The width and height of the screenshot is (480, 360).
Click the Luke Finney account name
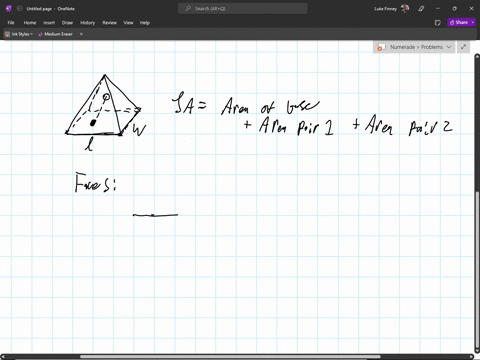[x=385, y=9]
